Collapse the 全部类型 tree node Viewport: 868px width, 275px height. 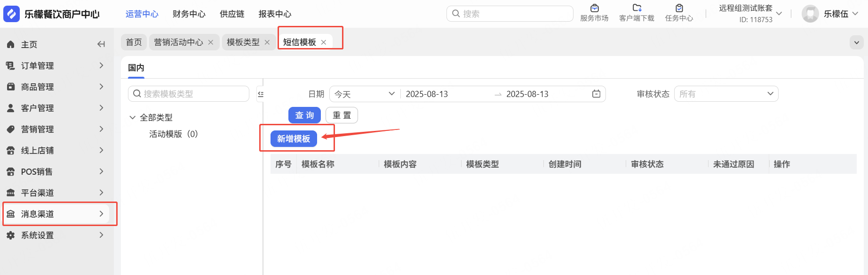[133, 117]
